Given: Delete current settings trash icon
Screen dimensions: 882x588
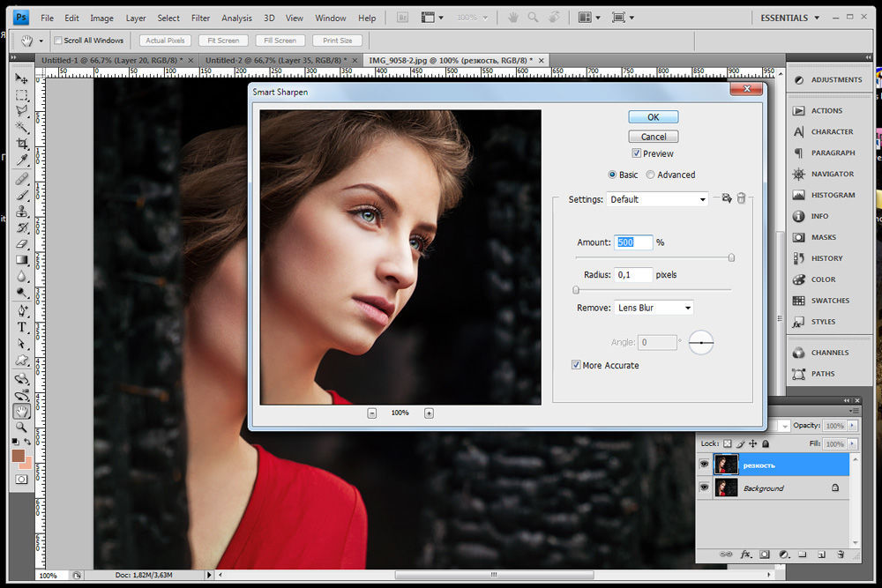Looking at the screenshot, I should pos(742,198).
